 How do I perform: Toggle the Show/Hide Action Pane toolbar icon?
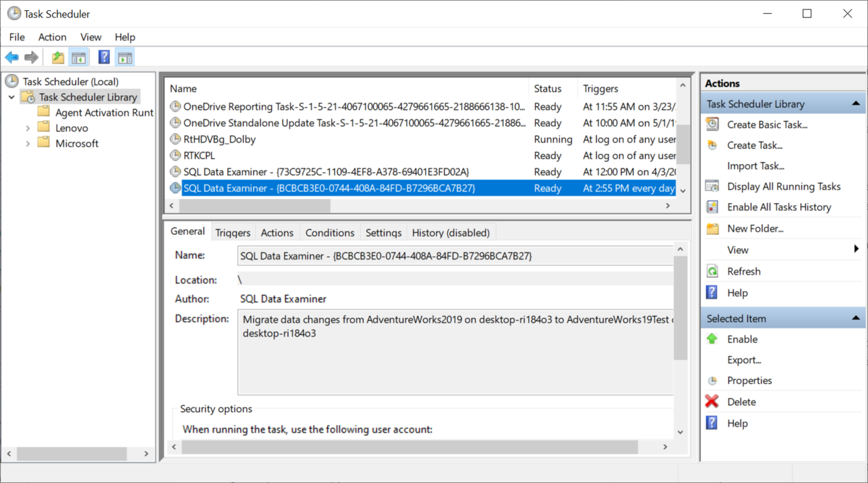point(124,57)
